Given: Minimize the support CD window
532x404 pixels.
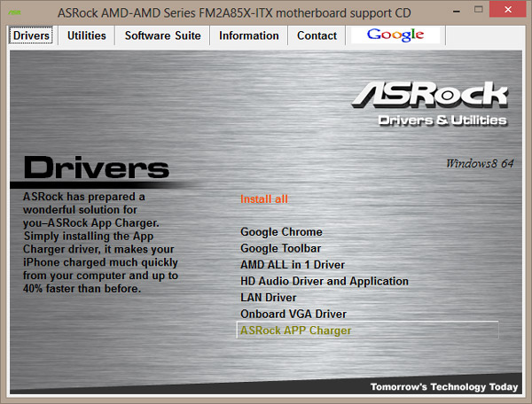Looking at the screenshot, I should tap(457, 11).
